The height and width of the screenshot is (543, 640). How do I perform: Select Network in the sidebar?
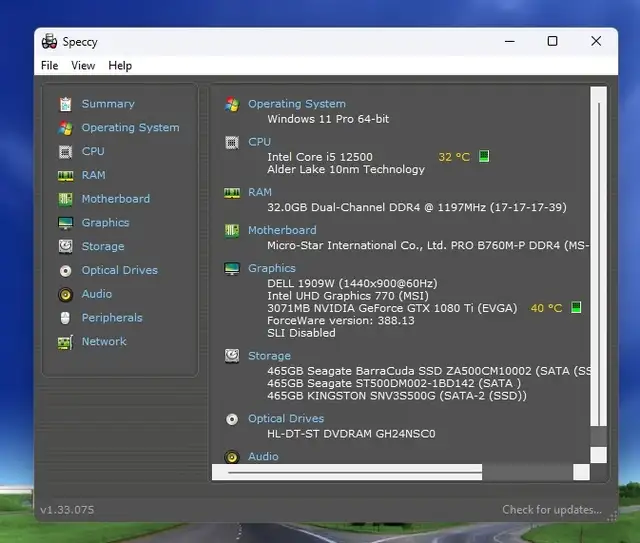[x=104, y=341]
